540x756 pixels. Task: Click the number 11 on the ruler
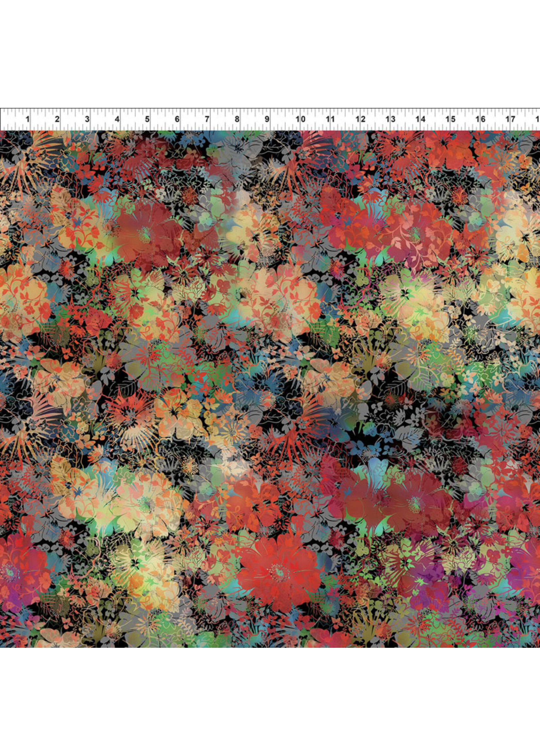(330, 119)
